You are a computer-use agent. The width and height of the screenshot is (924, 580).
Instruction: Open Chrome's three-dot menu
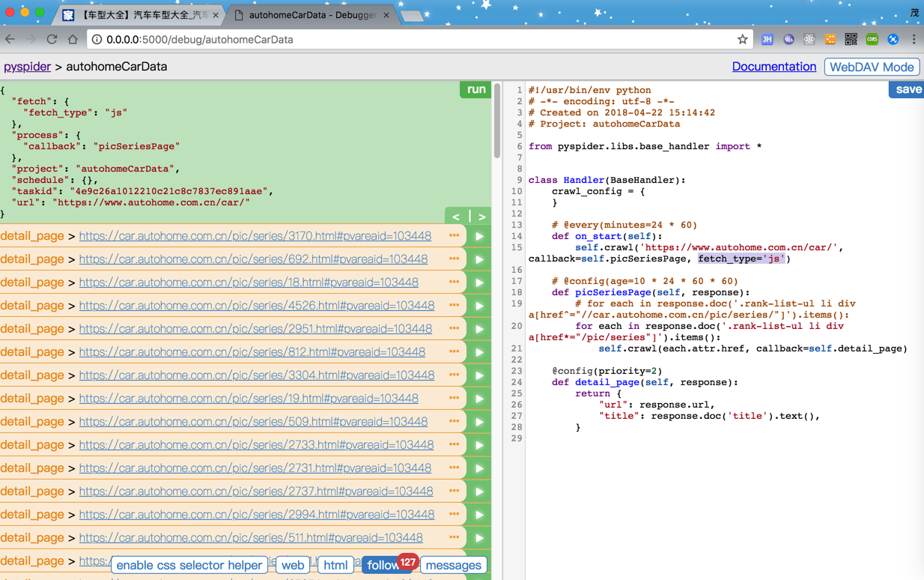pos(914,39)
